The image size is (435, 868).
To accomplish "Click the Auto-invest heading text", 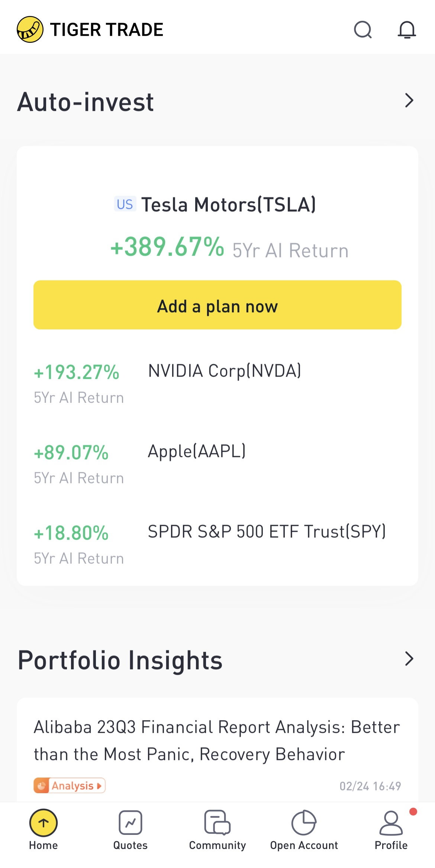I will tap(86, 102).
